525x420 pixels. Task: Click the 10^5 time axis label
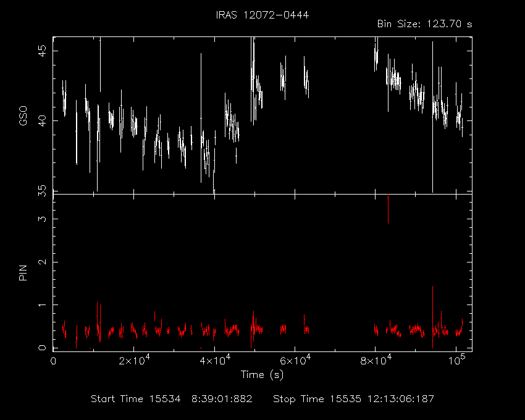(x=456, y=359)
